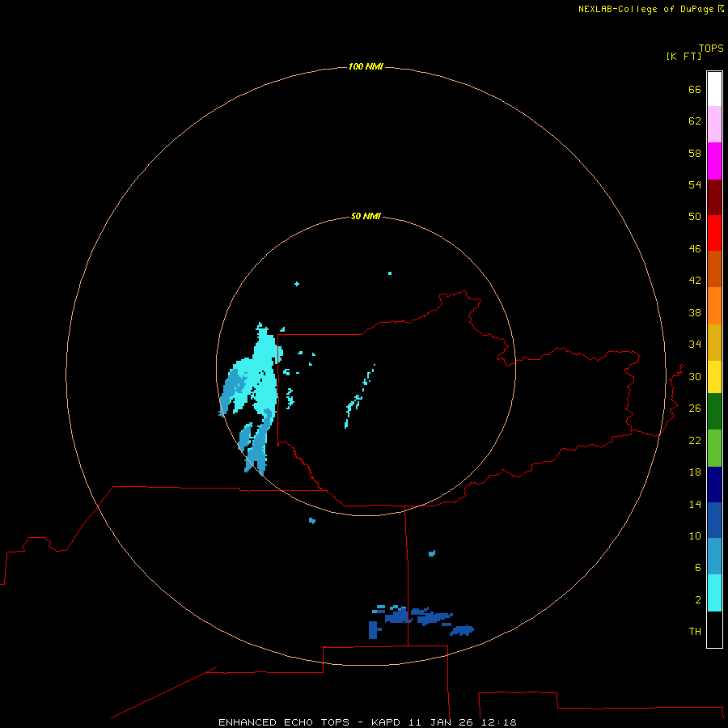Click the legend value 18
Image resolution: width=728 pixels, height=728 pixels.
click(x=695, y=472)
